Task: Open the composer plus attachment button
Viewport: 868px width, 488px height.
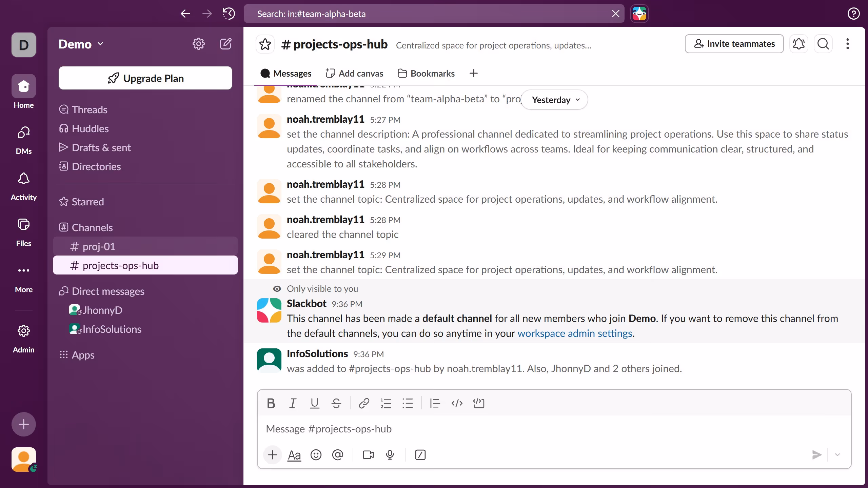Action: (272, 455)
